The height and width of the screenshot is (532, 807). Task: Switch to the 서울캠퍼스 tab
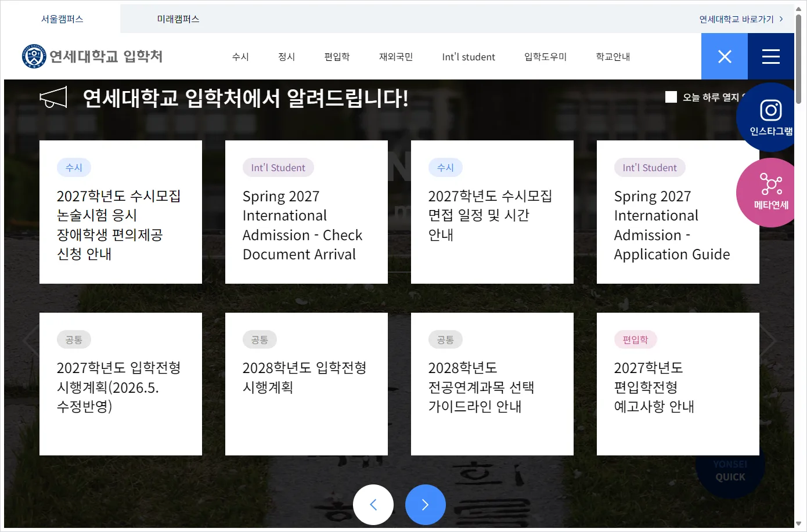point(62,19)
